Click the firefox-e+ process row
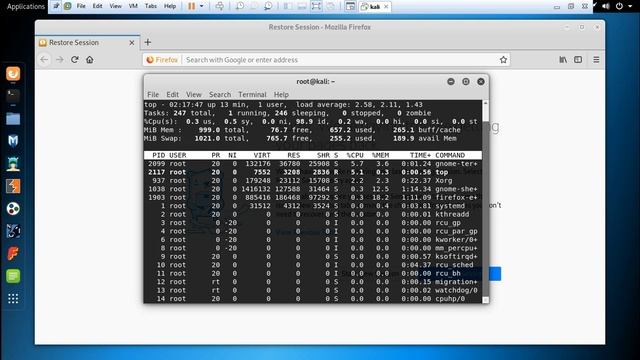 (x=313, y=198)
